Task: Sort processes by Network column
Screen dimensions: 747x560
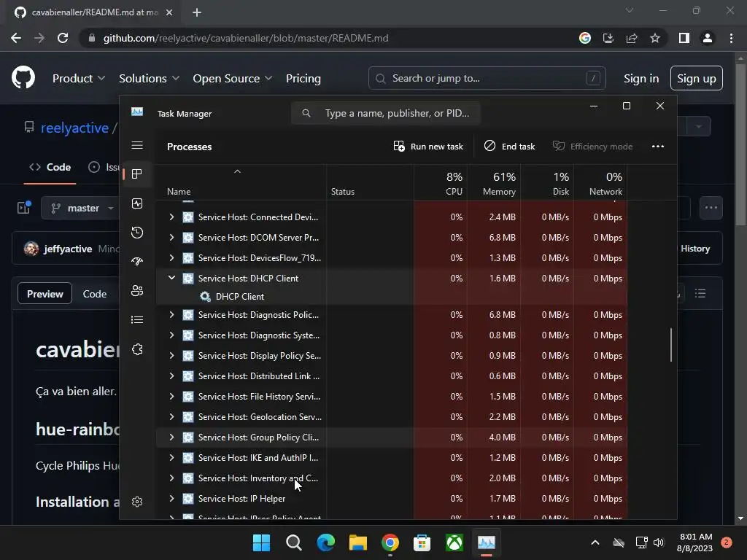Action: (x=601, y=183)
